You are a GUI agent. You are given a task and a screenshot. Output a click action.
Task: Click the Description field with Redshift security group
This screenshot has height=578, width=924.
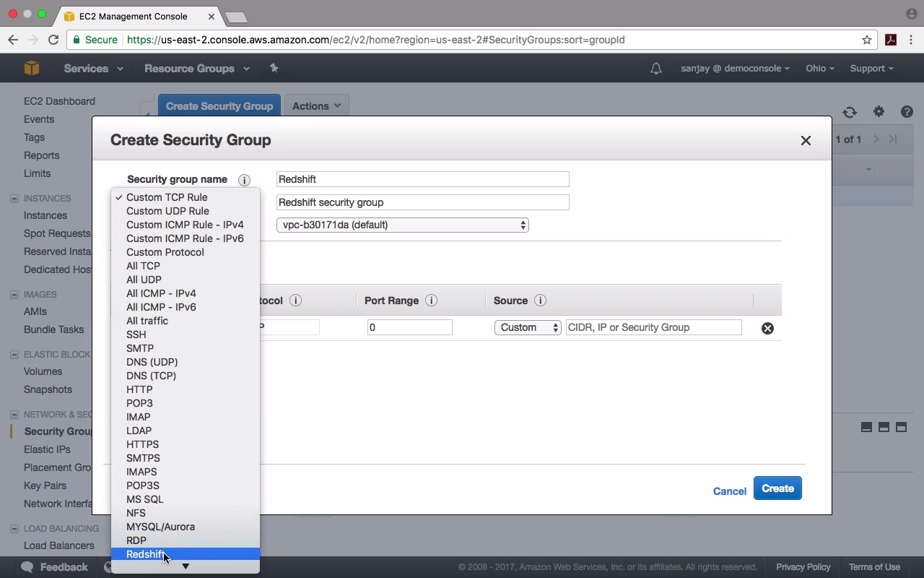(423, 202)
